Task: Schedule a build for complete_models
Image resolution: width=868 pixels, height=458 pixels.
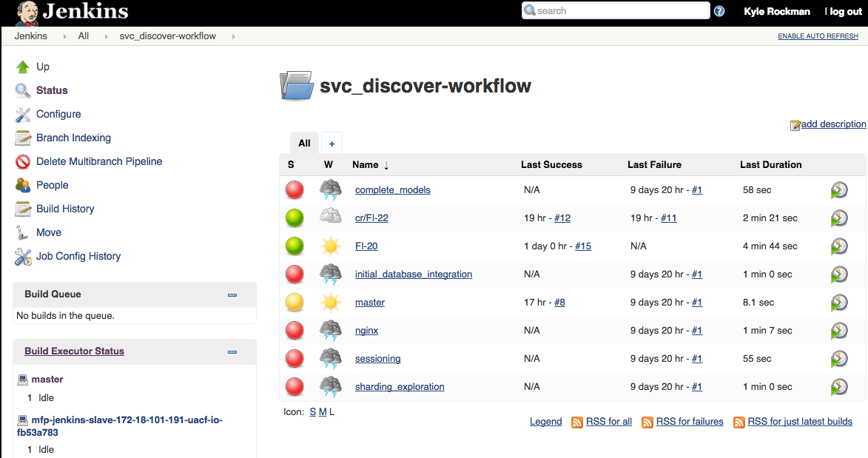Action: (839, 190)
